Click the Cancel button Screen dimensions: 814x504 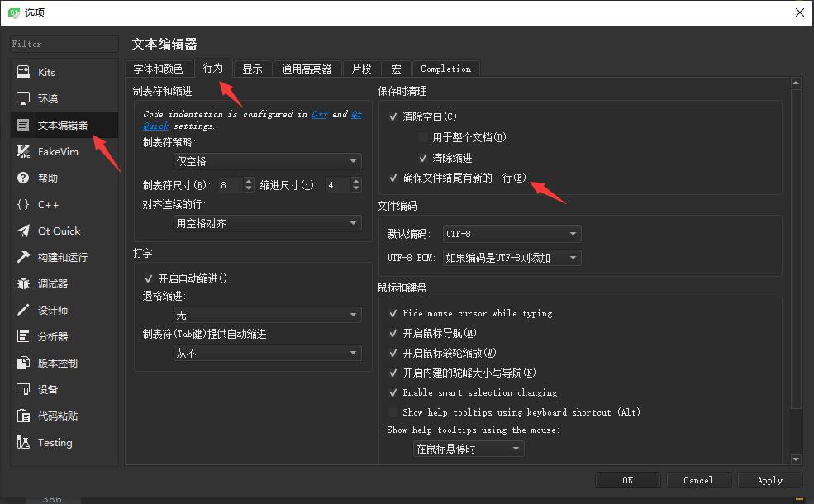pos(698,480)
